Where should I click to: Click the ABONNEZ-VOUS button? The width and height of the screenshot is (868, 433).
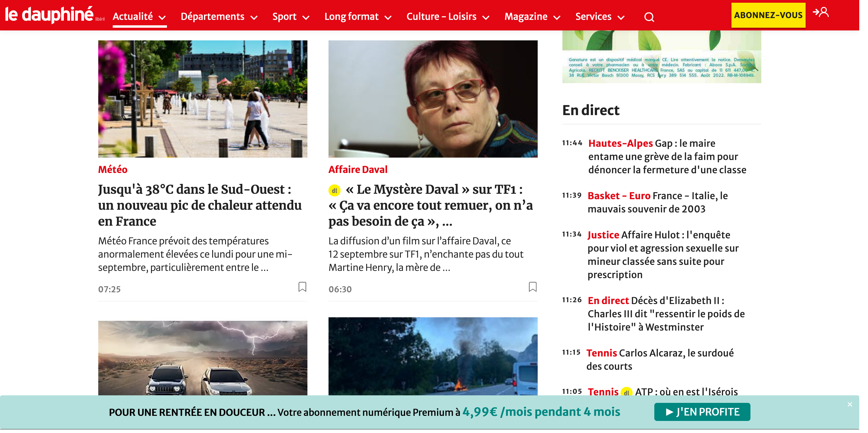click(768, 15)
